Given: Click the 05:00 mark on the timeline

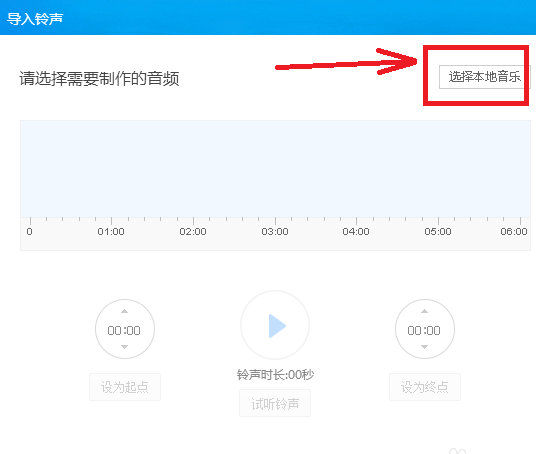Looking at the screenshot, I should pyautogui.click(x=438, y=231).
